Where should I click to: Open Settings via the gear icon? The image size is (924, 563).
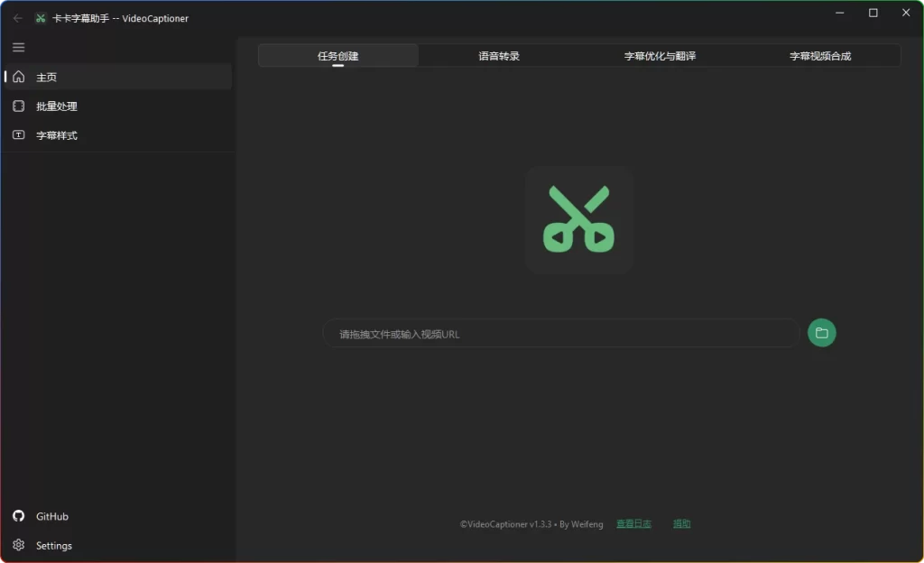tap(19, 545)
